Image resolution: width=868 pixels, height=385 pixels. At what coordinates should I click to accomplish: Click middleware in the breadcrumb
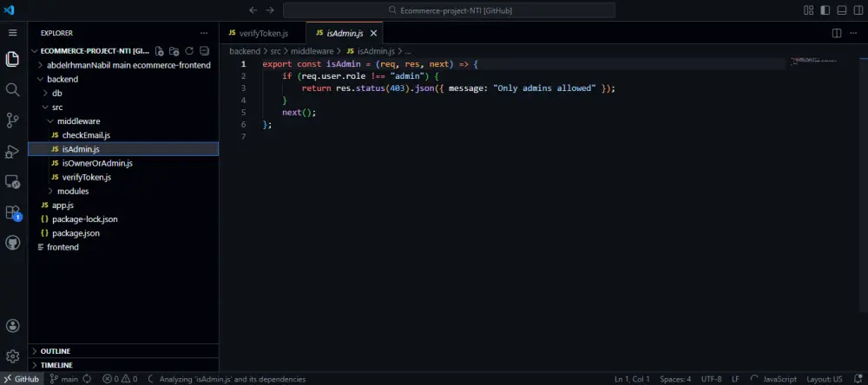pyautogui.click(x=312, y=51)
